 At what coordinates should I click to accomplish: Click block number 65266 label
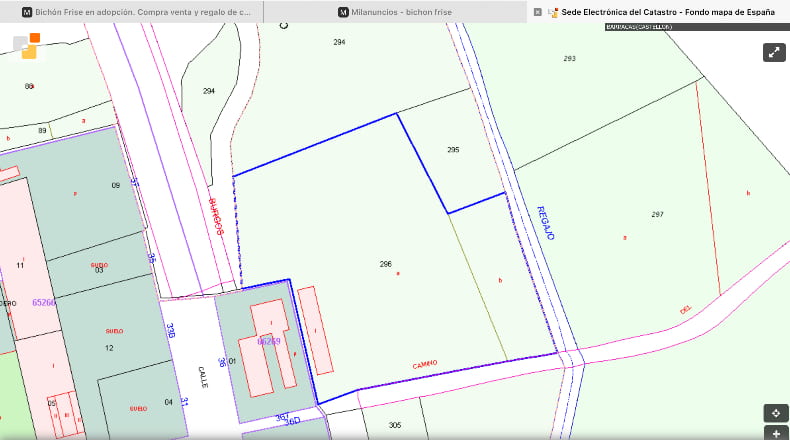(44, 302)
